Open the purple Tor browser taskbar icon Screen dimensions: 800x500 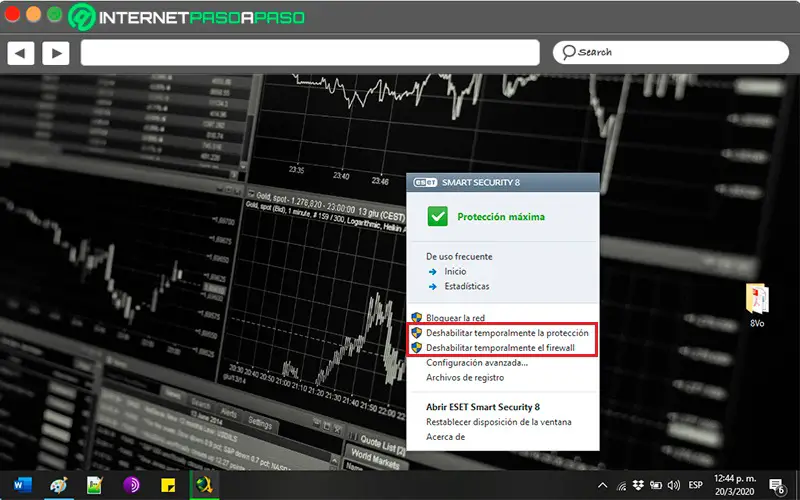point(131,485)
